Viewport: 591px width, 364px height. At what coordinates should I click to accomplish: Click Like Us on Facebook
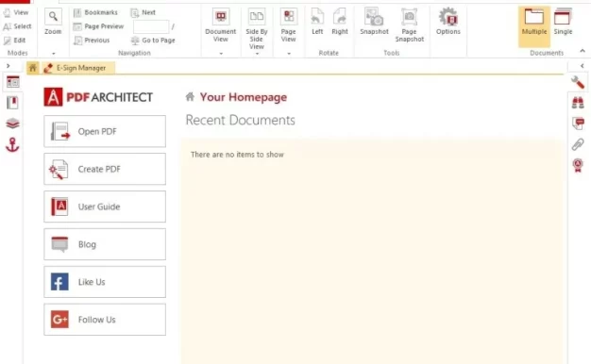pos(105,282)
